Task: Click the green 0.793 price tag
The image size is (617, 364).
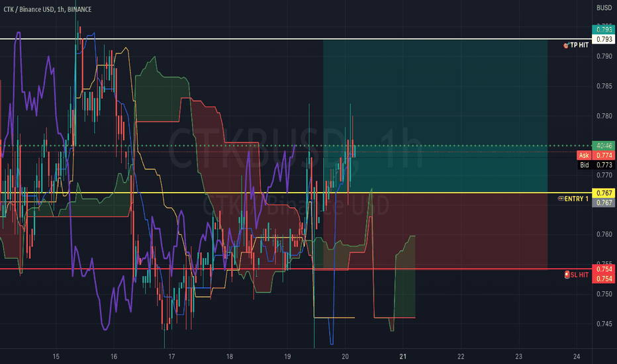Action: tap(604, 30)
